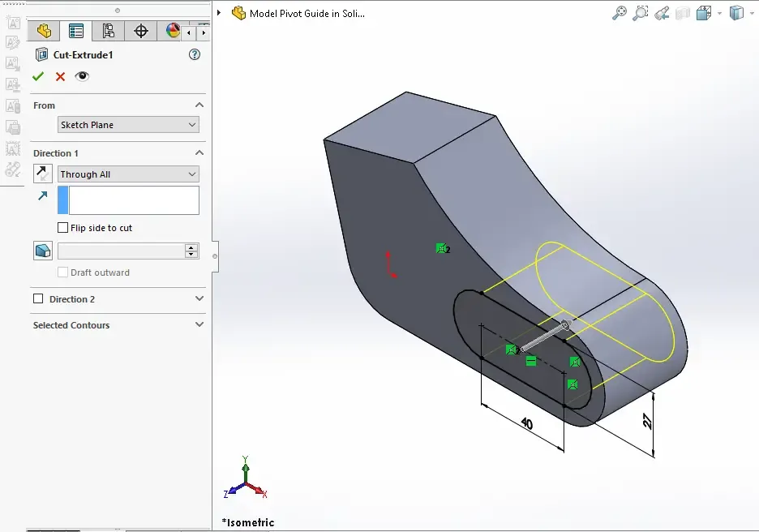Click the horizontal relation green icon

point(531,361)
